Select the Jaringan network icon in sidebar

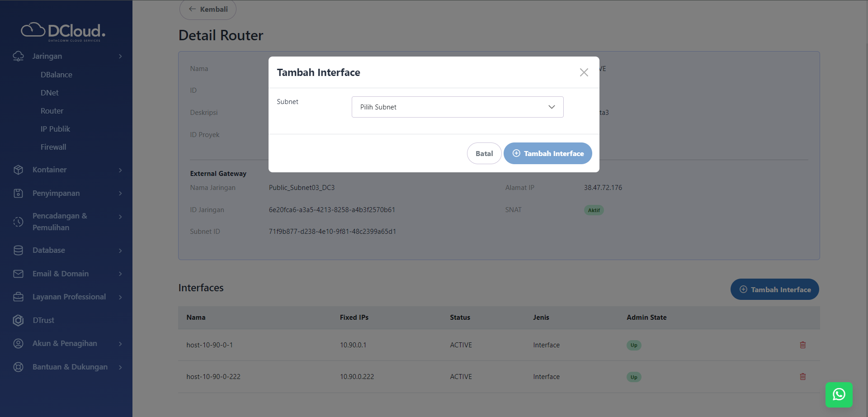[x=18, y=56]
